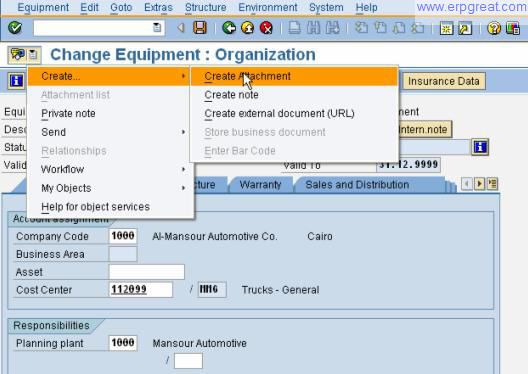Open the object services dropdown arrow

click(x=33, y=55)
